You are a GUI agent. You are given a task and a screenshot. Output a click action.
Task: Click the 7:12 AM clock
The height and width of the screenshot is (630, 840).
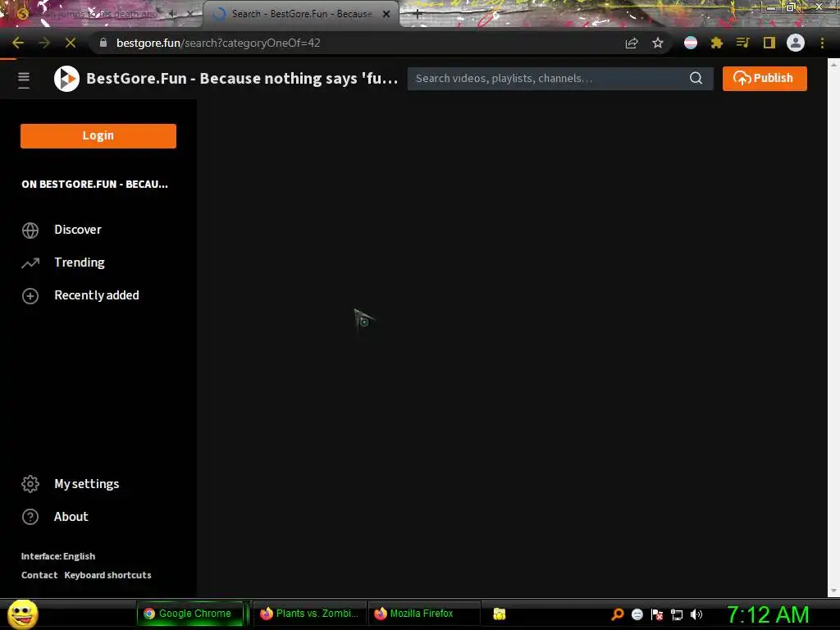point(768,614)
